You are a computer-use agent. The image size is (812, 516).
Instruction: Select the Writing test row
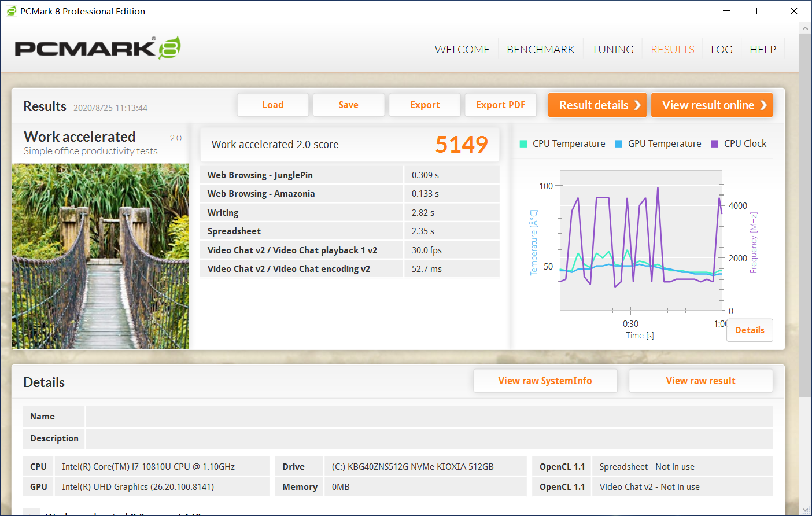point(350,213)
